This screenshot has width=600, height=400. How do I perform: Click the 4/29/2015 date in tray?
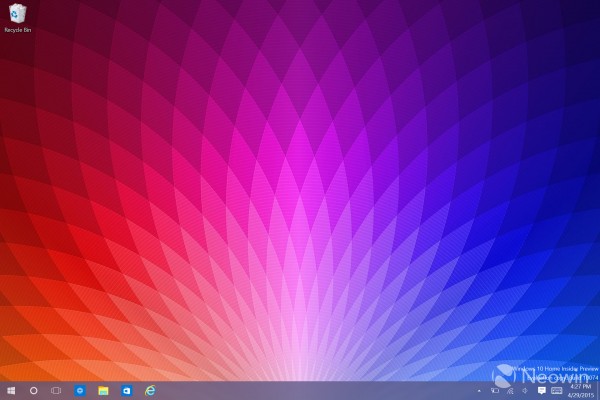coord(580,394)
